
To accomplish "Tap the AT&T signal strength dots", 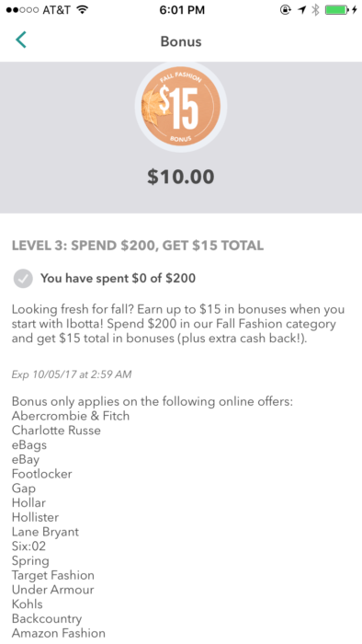I will (22, 10).
